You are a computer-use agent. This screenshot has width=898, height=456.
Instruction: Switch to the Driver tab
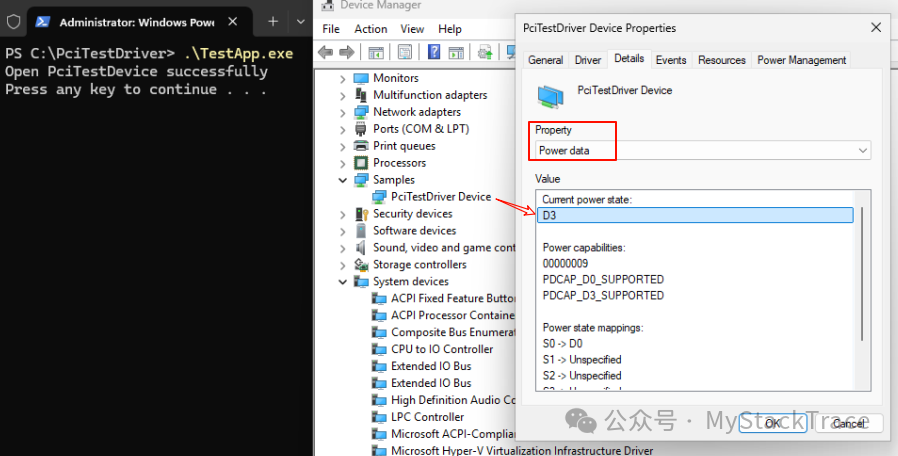(588, 60)
